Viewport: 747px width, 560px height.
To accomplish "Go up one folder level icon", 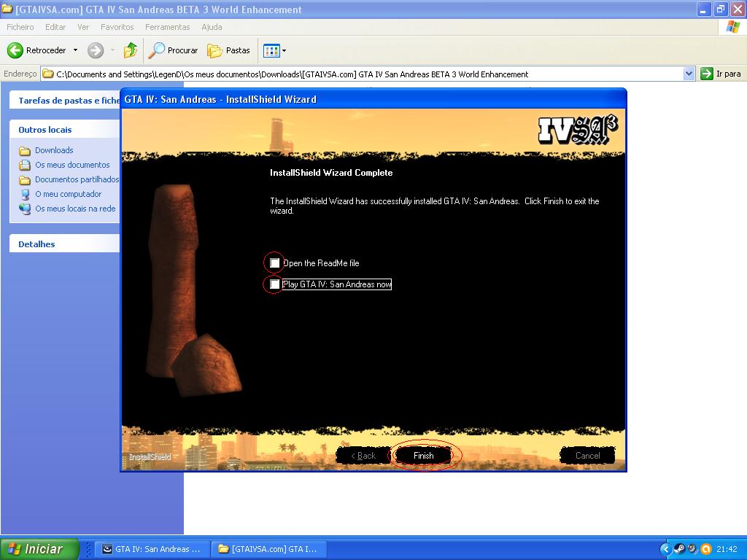I will click(x=130, y=50).
